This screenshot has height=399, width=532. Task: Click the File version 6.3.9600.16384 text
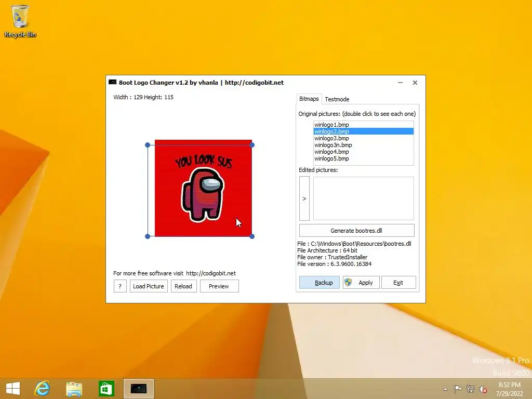pyautogui.click(x=334, y=264)
